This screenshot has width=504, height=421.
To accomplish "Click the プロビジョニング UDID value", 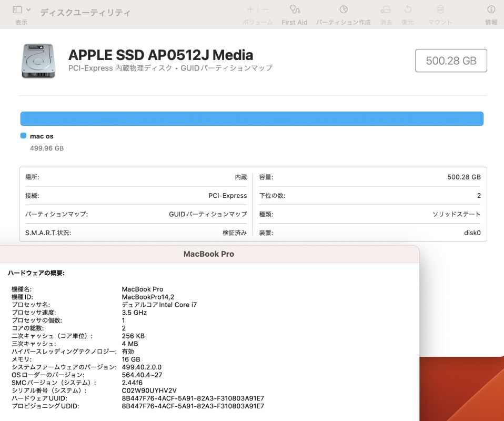I will tap(193, 406).
